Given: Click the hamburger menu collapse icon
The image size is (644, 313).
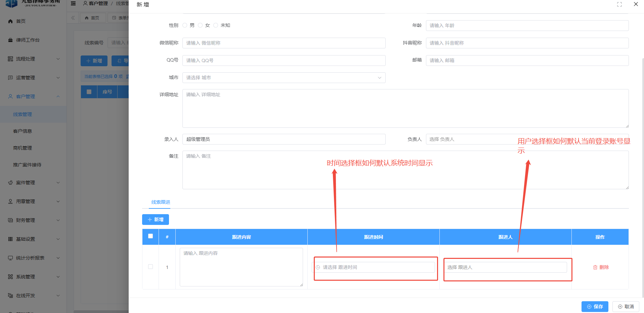Looking at the screenshot, I should (x=73, y=4).
